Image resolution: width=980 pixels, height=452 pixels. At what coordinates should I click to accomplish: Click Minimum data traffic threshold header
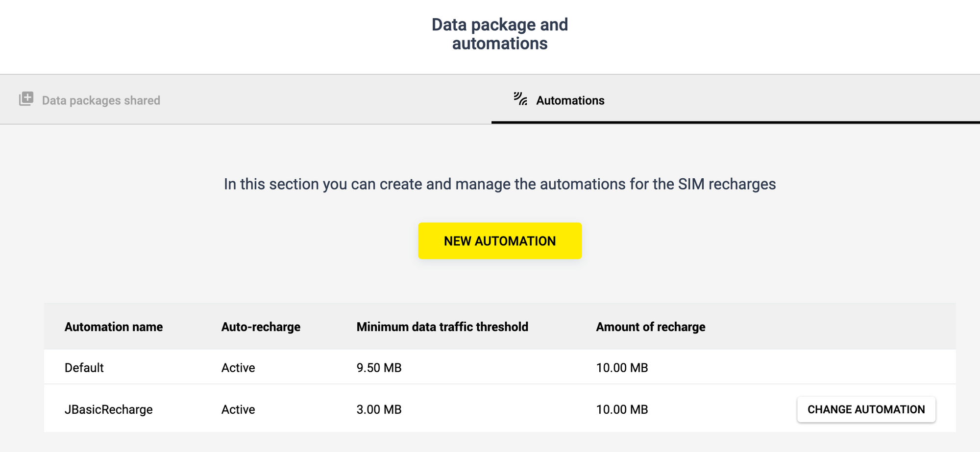pyautogui.click(x=442, y=327)
